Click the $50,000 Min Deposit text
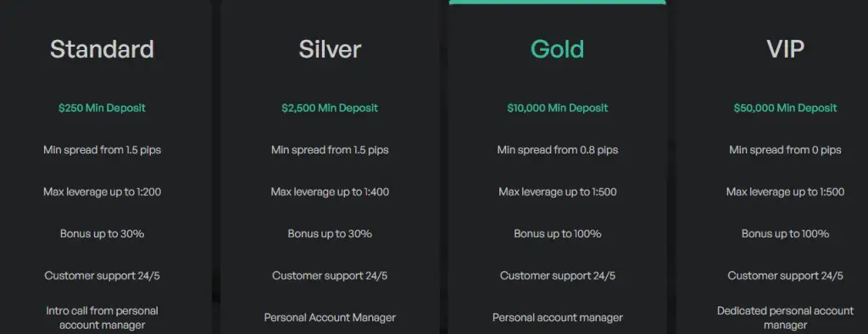This screenshot has width=868, height=334. 785,108
